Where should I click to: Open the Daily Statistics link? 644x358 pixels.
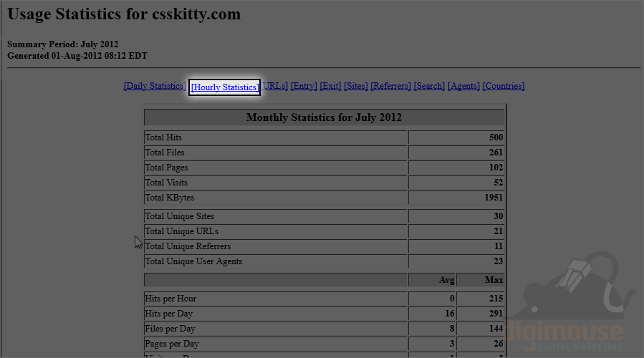click(155, 86)
